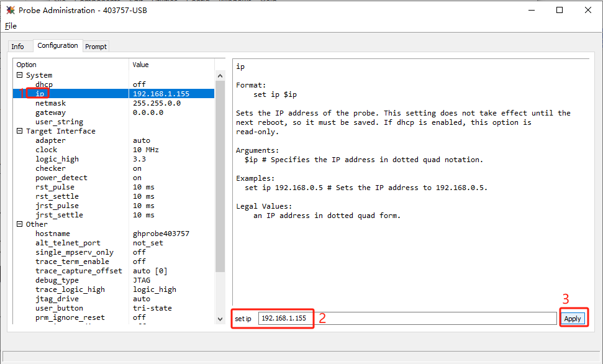Select the gateway option
Viewport: 603px width, 364px height.
50,112
